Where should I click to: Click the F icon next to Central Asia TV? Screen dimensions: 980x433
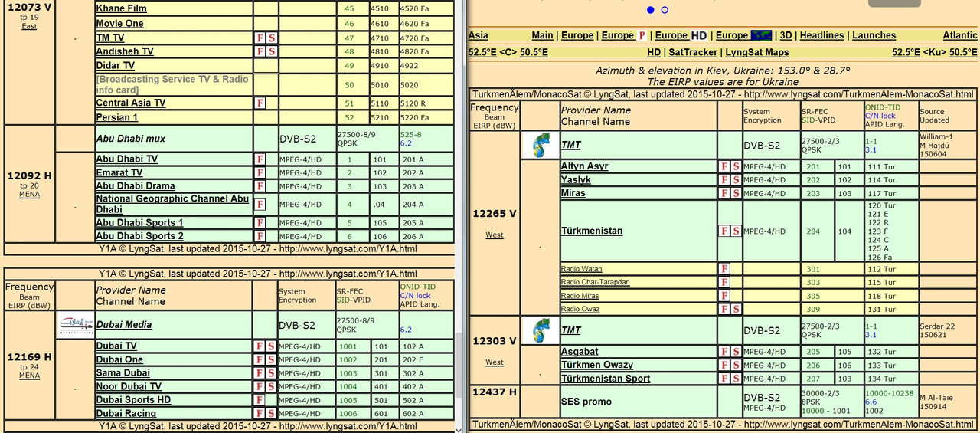click(x=260, y=103)
